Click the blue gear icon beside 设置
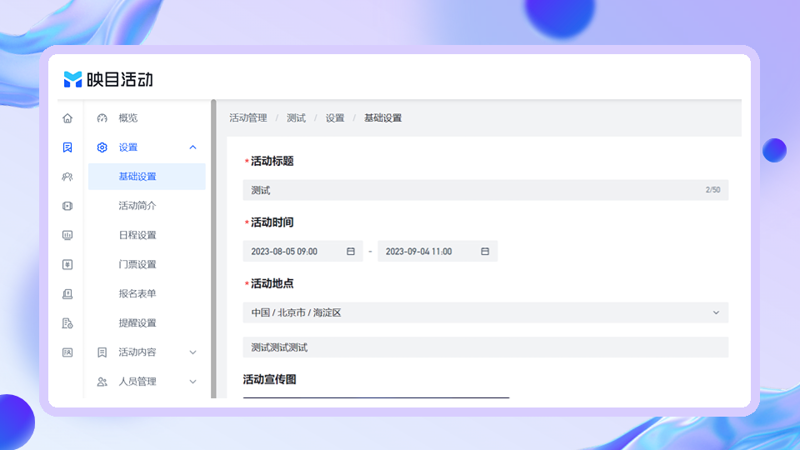This screenshot has width=800, height=450. [102, 147]
